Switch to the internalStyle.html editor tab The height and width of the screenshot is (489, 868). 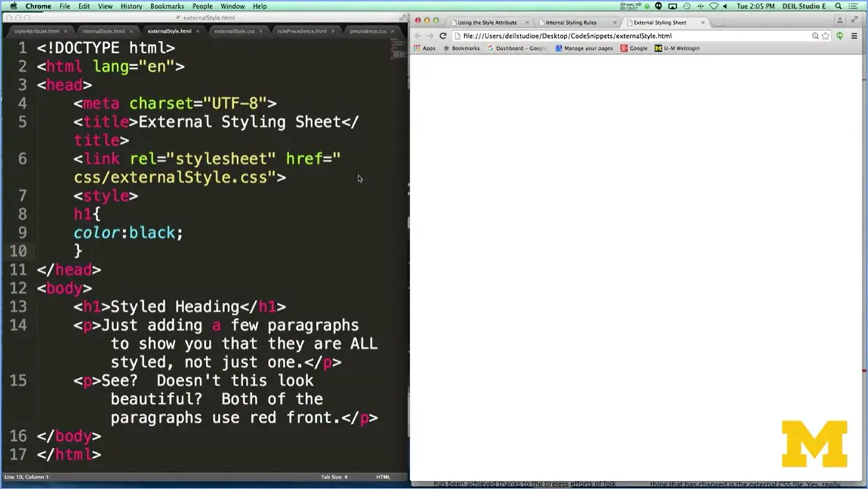[x=101, y=31]
